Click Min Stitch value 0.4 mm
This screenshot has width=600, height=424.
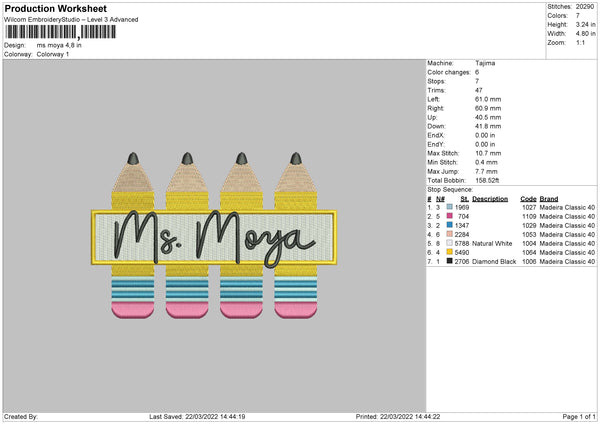(x=486, y=162)
